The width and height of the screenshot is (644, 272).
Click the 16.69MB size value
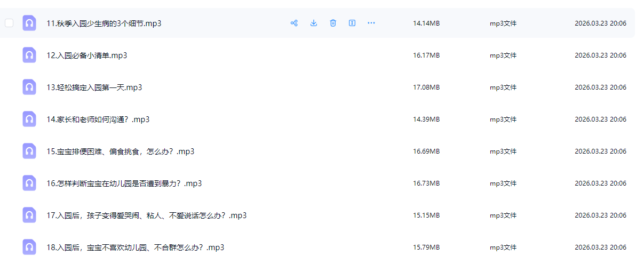426,151
